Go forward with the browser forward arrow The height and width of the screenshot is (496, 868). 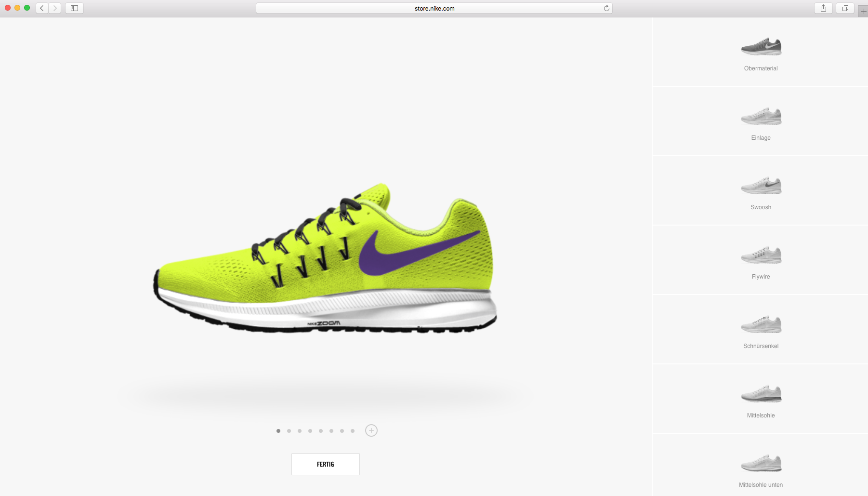click(x=55, y=8)
